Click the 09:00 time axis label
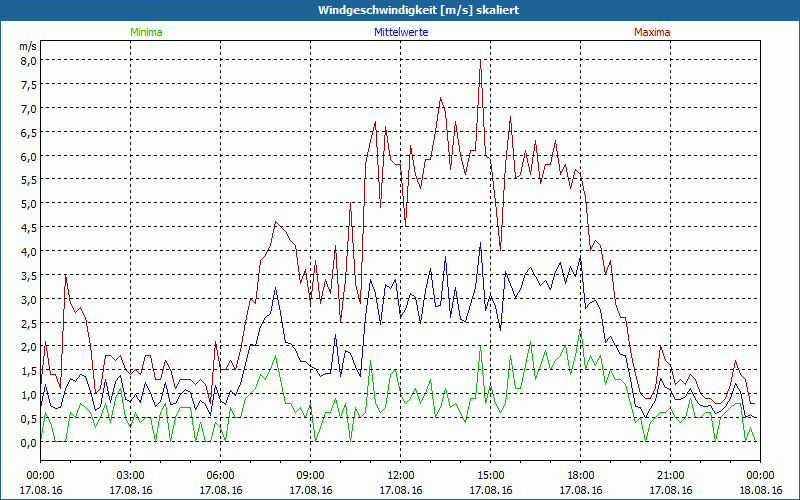Screen dimensions: 800x500 [310, 475]
